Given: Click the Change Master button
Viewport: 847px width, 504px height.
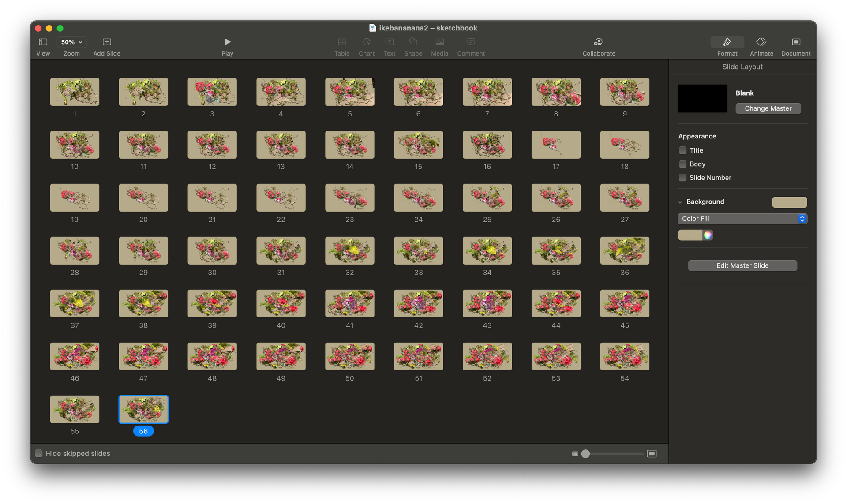Looking at the screenshot, I should pos(768,108).
